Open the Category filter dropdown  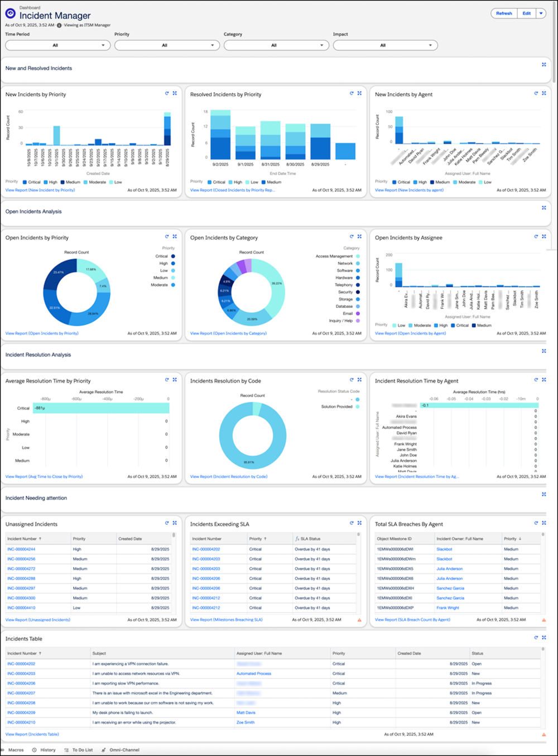coord(275,45)
